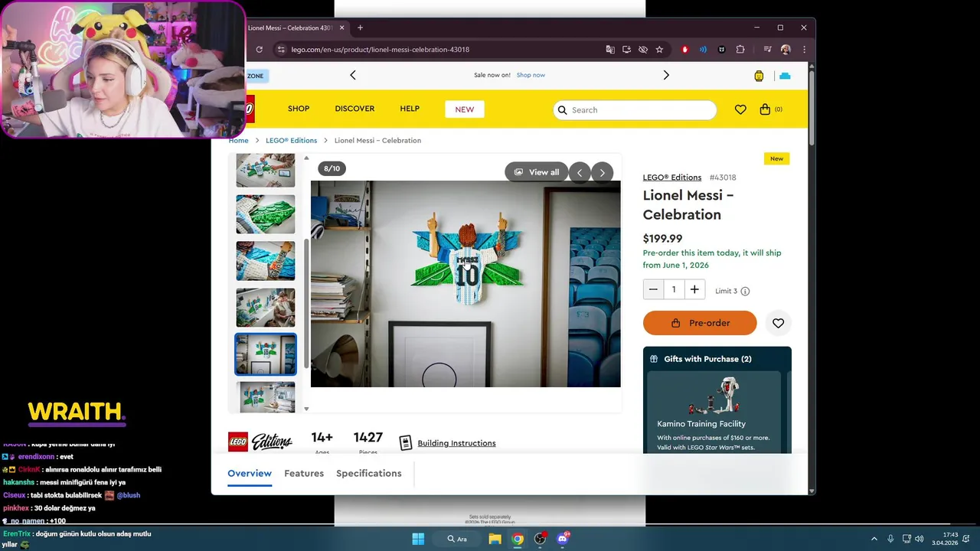Open the SHOP menu
Viewport: 980px width, 551px height.
[299, 109]
